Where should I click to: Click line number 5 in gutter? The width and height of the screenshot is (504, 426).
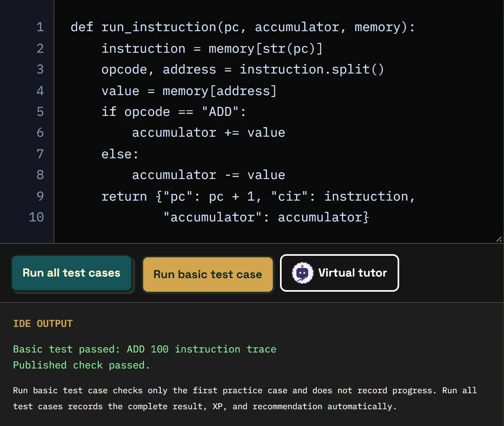click(x=40, y=112)
